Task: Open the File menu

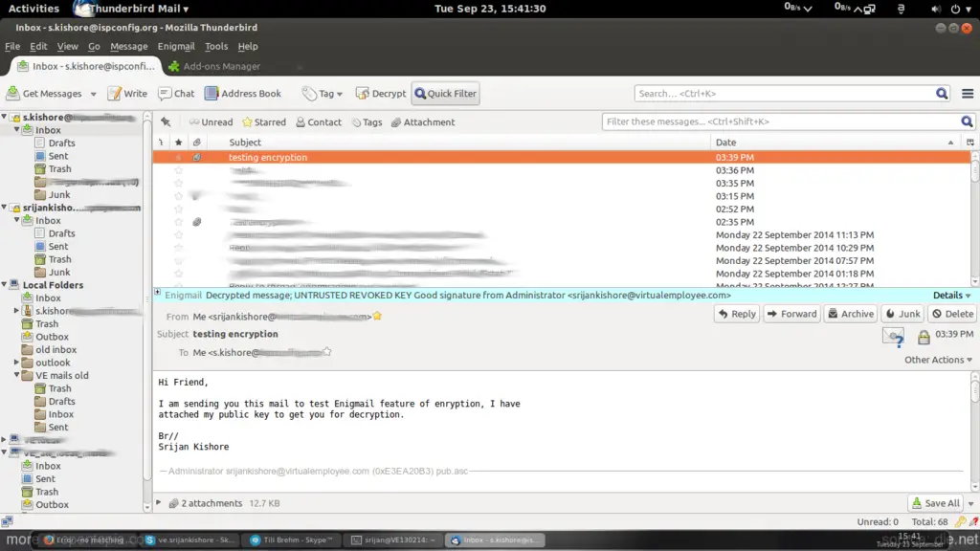Action: coord(12,46)
